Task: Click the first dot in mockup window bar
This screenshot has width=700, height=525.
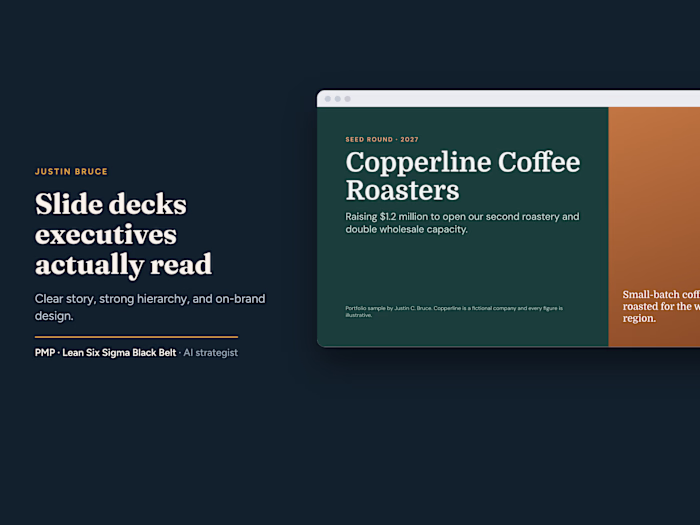Action: (x=328, y=99)
